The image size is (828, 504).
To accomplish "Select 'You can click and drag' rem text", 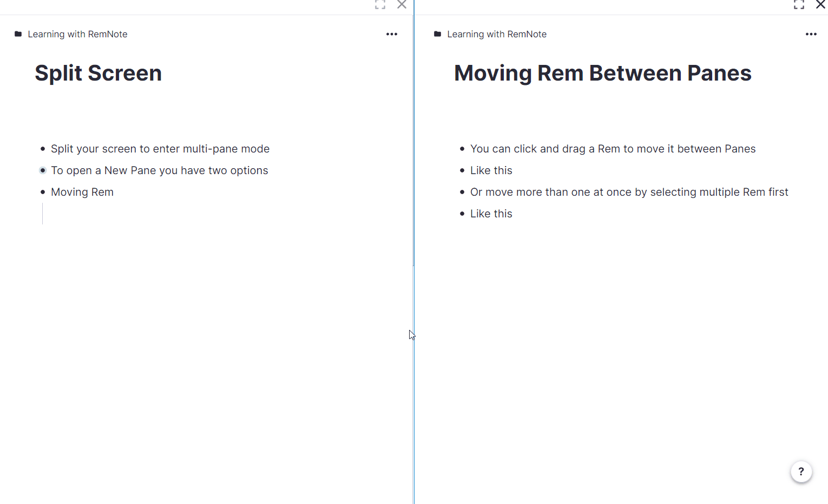I will (613, 149).
